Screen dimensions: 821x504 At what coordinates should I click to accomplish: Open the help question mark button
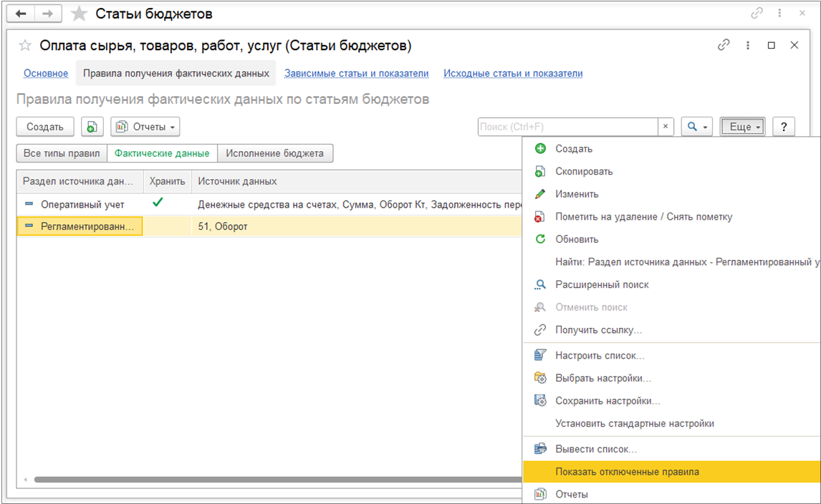pyautogui.click(x=784, y=127)
